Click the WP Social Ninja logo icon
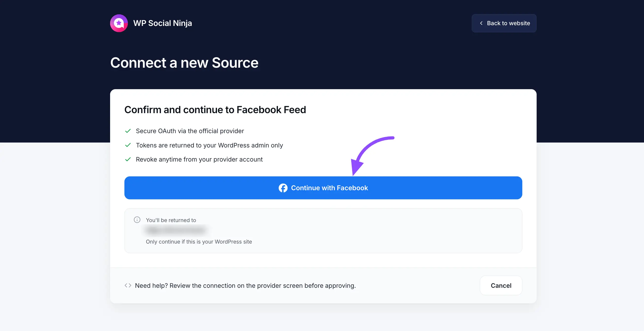The height and width of the screenshot is (331, 644). tap(119, 23)
